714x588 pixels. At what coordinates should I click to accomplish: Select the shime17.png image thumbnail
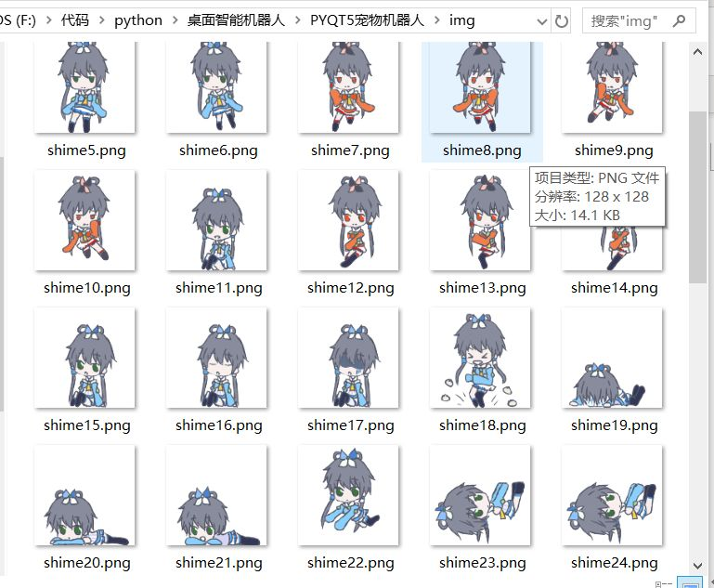(348, 358)
